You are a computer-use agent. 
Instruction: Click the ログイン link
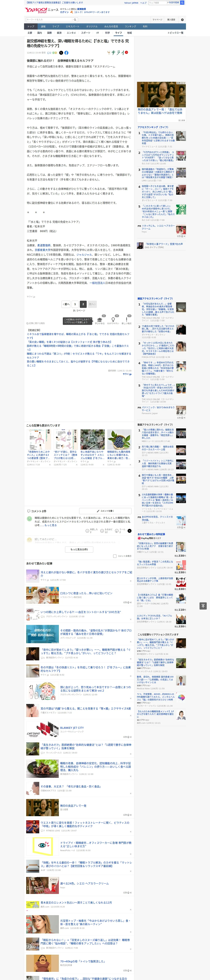64,12
